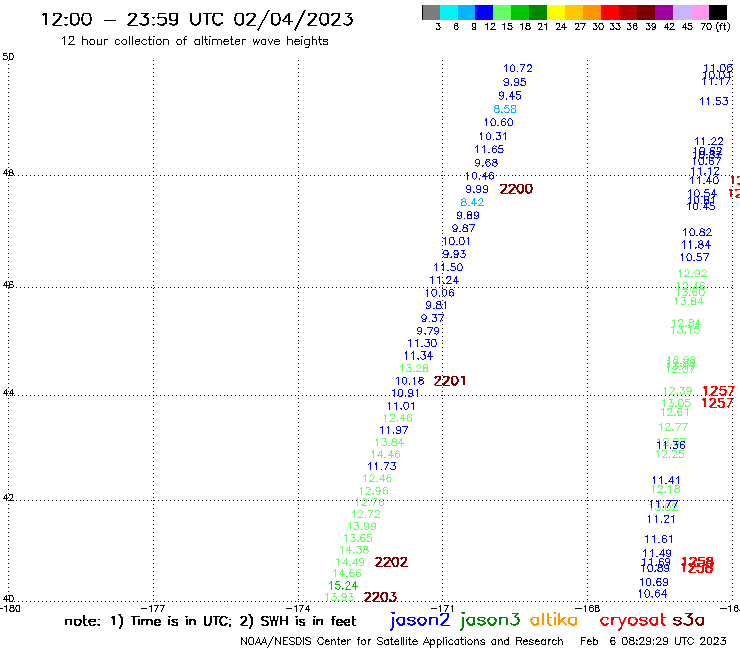Click the jason2 value 11.53

(714, 101)
